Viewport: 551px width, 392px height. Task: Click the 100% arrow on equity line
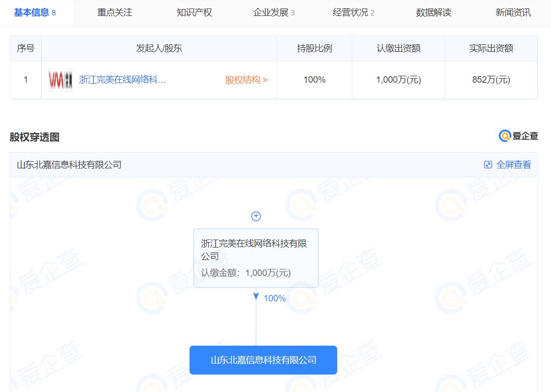click(256, 297)
